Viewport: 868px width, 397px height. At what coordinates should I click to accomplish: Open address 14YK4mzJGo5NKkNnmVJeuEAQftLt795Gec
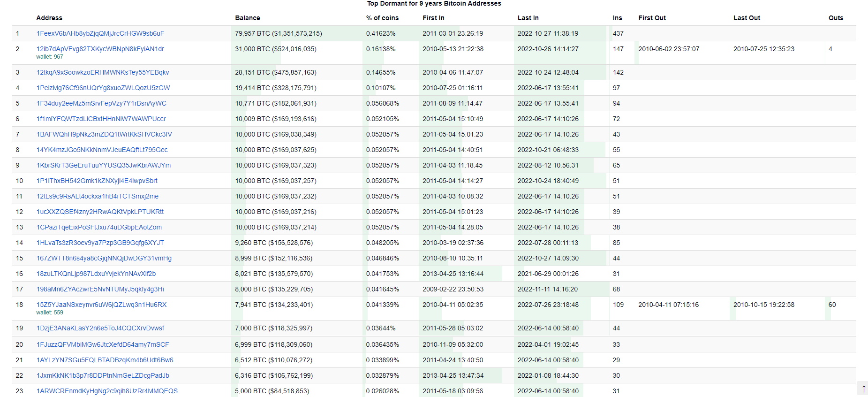[x=102, y=150]
